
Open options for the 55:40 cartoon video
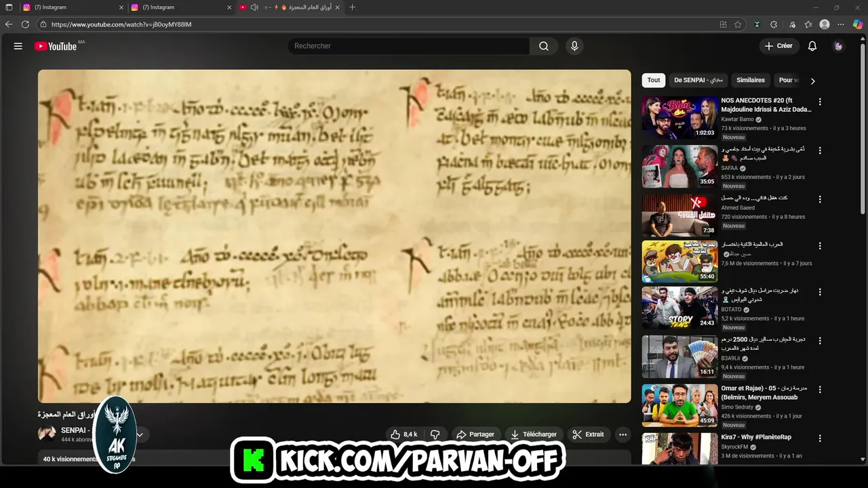820,246
